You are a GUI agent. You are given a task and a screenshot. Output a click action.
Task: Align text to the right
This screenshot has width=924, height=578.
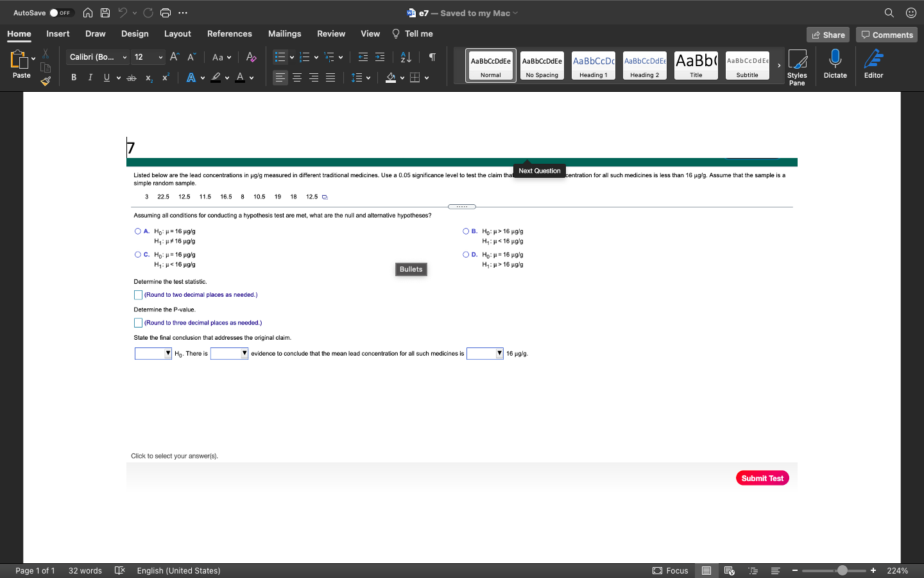point(314,78)
